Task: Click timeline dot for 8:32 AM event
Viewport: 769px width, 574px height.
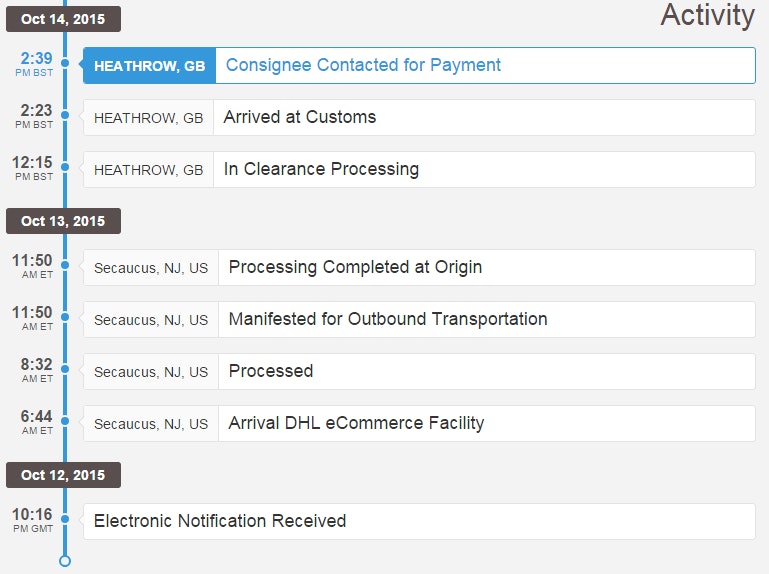Action: pyautogui.click(x=65, y=369)
